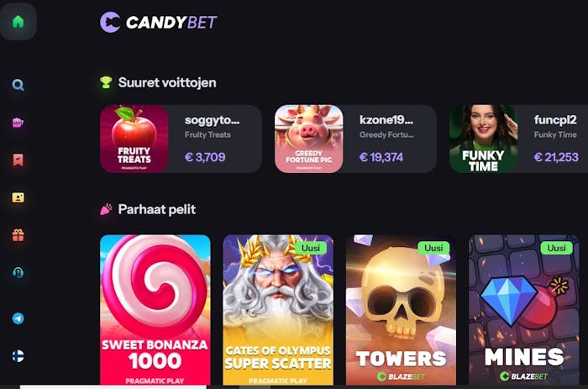588x389 pixels.
Task: Select the yellow live dealer card icon
Action: (x=18, y=197)
